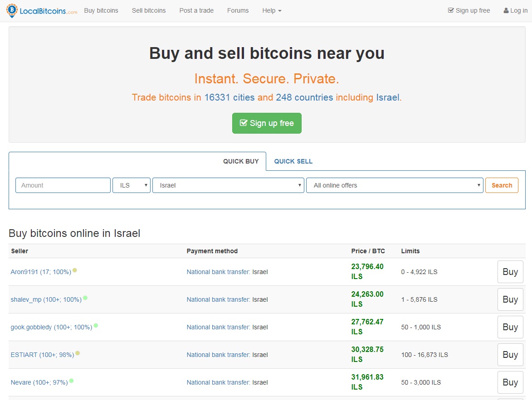Viewport: 532px width, 400px height.
Task: Click the LocalBitcoins logo
Action: point(42,11)
